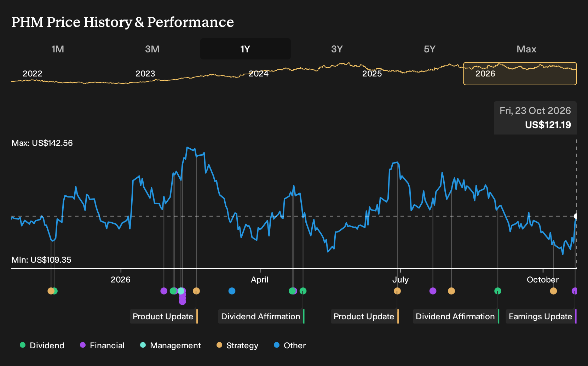This screenshot has width=588, height=366.
Task: Click the April axis label
Action: 260,280
